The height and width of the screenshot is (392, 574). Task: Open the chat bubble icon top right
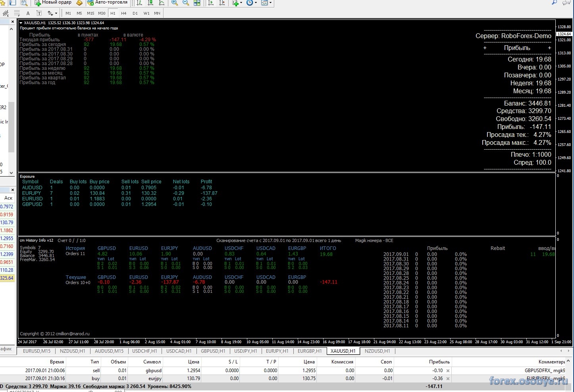tap(566, 2)
